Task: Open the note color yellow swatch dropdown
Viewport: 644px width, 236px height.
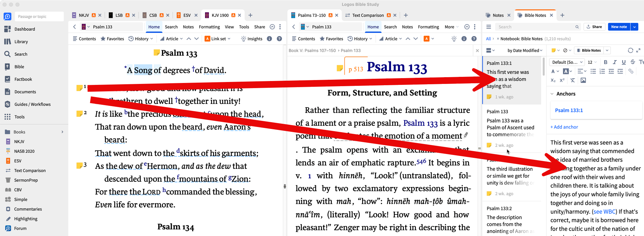Action: pos(555,50)
